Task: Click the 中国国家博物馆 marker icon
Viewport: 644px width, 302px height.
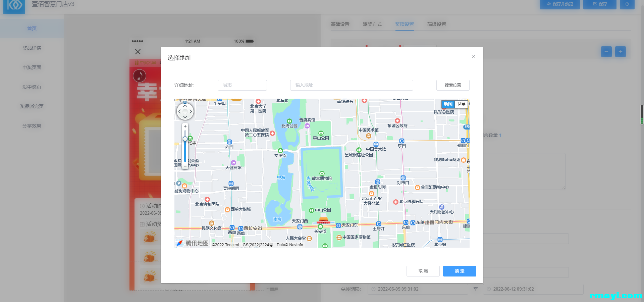Action: click(339, 237)
